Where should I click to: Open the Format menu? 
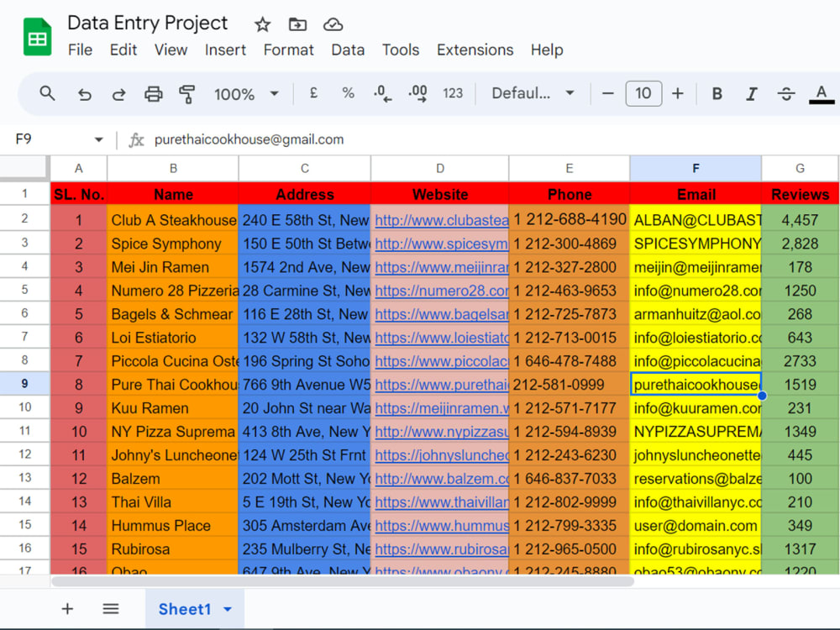(288, 50)
